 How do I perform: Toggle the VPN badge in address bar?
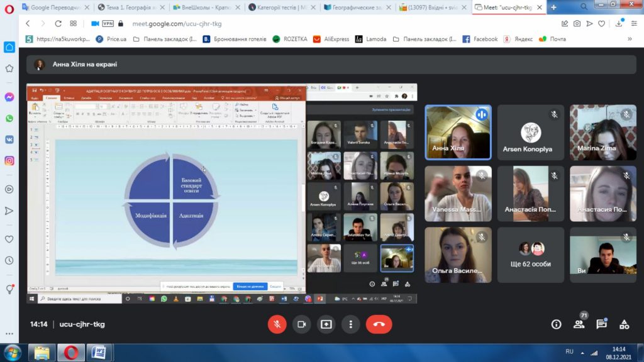pyautogui.click(x=108, y=23)
